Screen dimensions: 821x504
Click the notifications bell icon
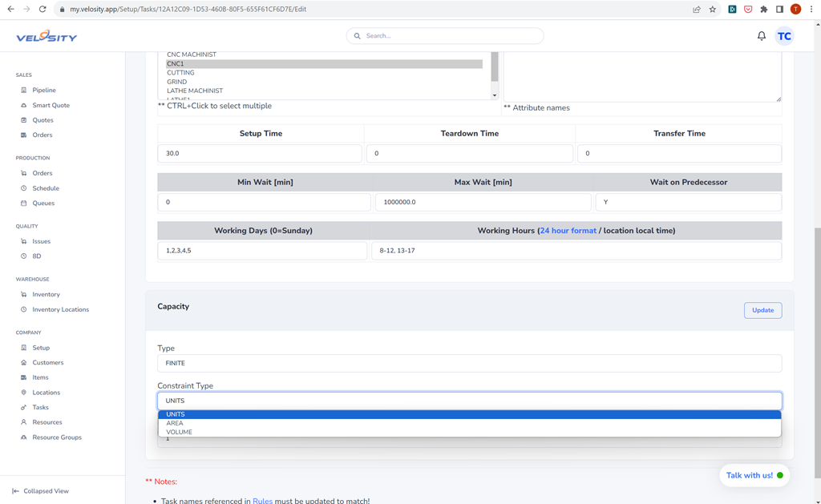coord(761,36)
